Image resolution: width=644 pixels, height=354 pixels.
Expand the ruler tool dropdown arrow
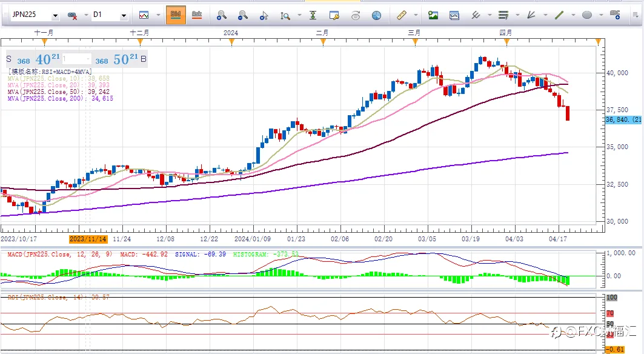(416, 15)
